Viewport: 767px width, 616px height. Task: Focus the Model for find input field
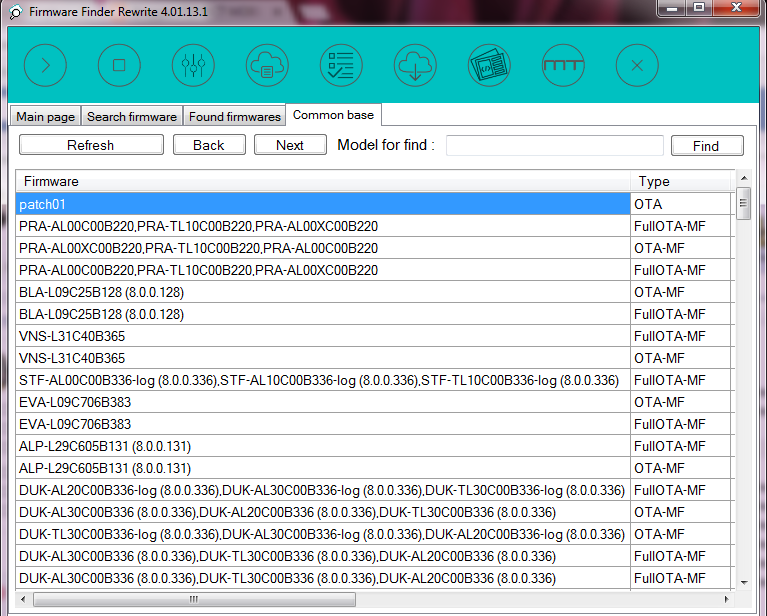coord(555,146)
